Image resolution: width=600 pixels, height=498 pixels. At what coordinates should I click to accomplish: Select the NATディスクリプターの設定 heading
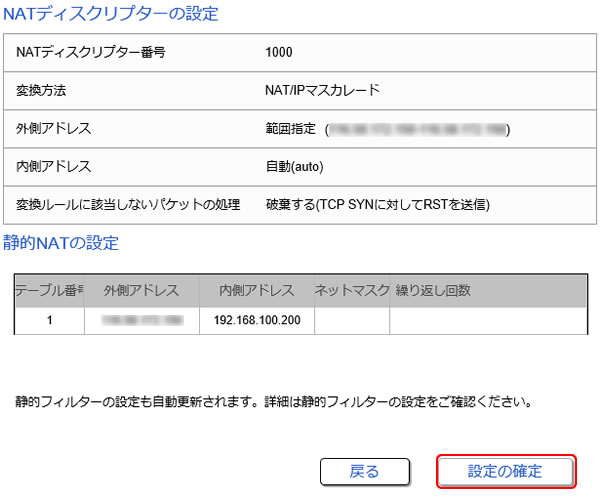[x=111, y=14]
